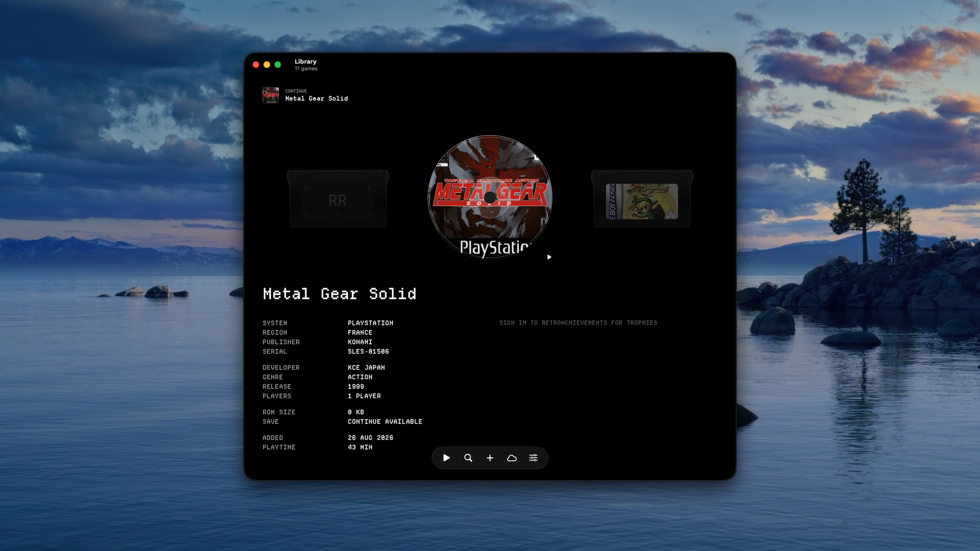Click the serial value SLES-01506
The width and height of the screenshot is (980, 551).
(368, 352)
